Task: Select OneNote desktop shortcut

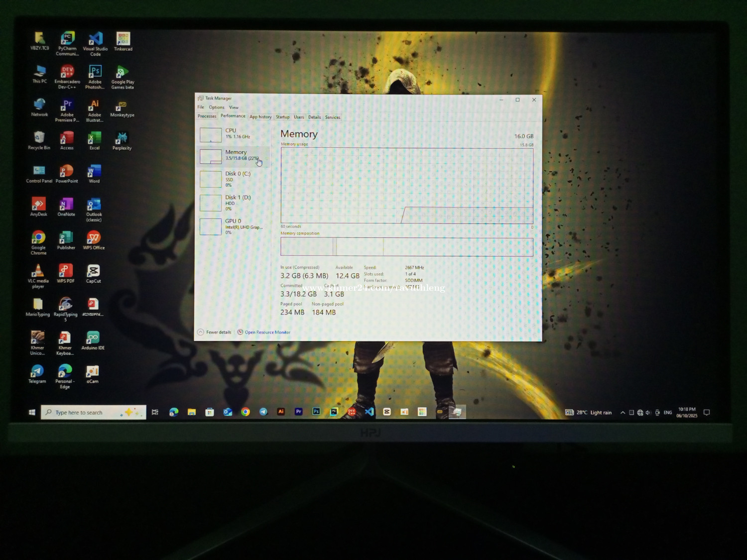Action: click(x=66, y=207)
